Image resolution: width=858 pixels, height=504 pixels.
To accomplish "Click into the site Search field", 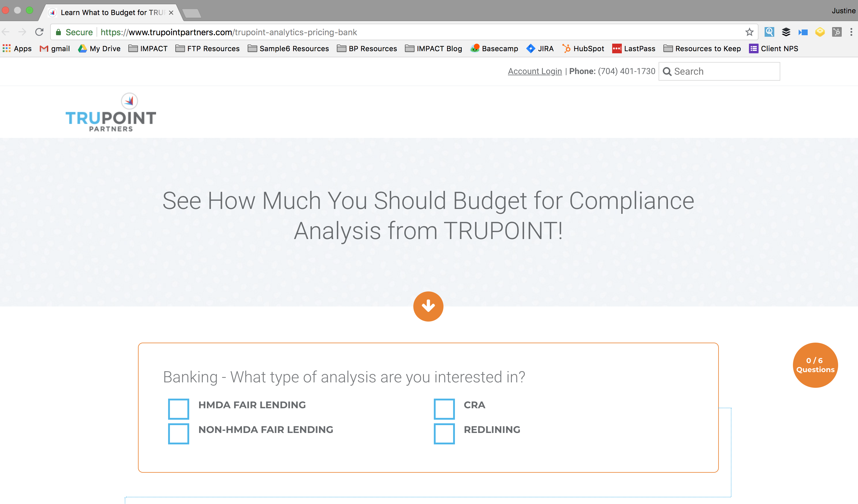I will pos(719,71).
